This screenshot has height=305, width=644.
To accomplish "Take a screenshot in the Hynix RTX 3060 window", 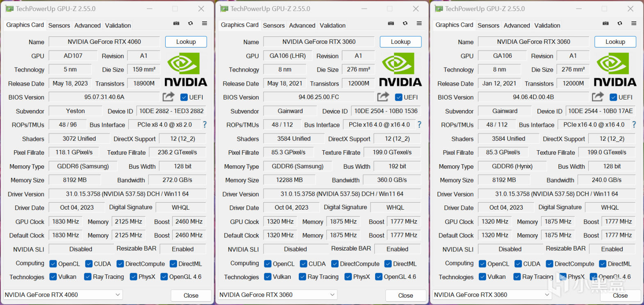I will point(605,23).
